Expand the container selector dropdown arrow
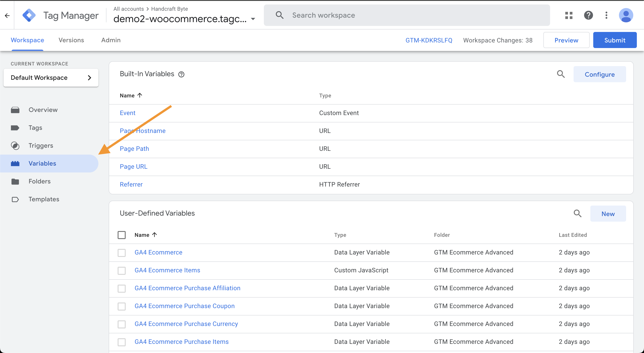Viewport: 644px width, 353px height. click(253, 19)
